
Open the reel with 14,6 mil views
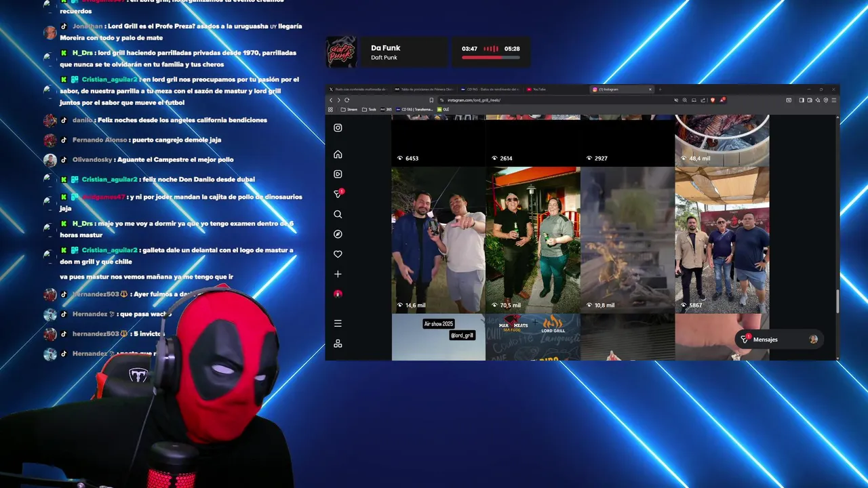(439, 240)
